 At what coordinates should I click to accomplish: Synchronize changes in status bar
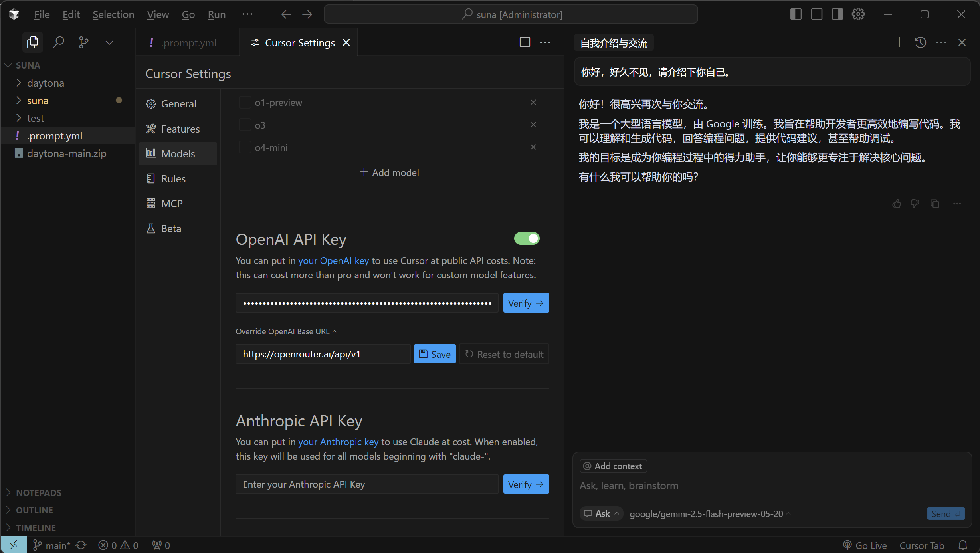(81, 545)
